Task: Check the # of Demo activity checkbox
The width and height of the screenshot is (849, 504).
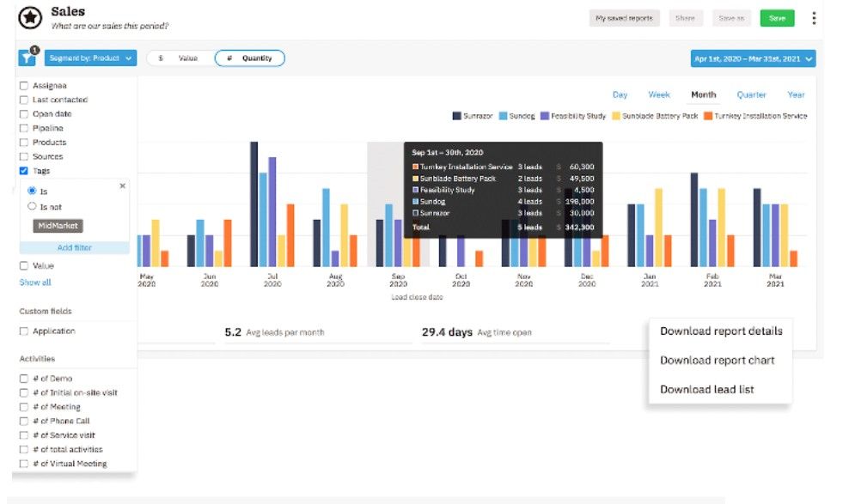Action: [x=24, y=379]
